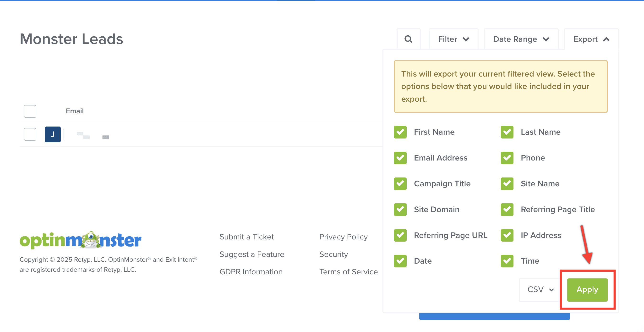Disable the Email Address export option

coord(400,158)
